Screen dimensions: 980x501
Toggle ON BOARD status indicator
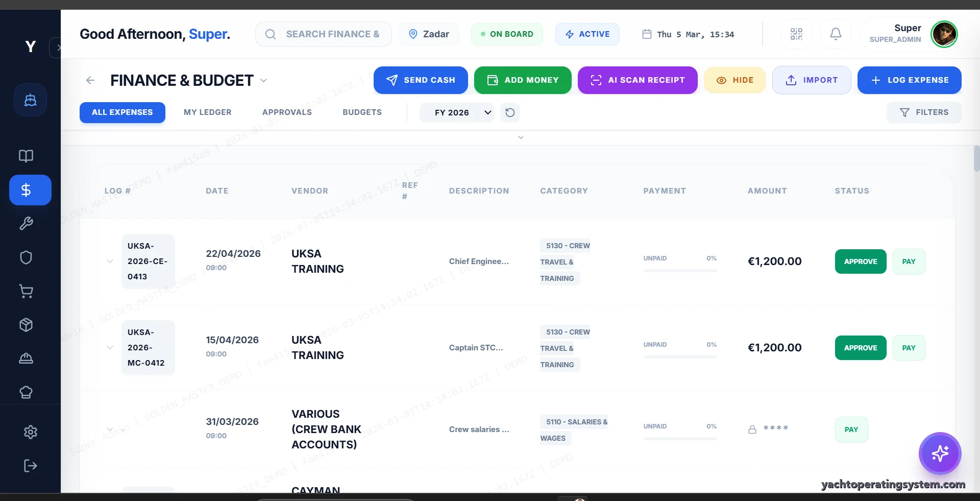(507, 34)
